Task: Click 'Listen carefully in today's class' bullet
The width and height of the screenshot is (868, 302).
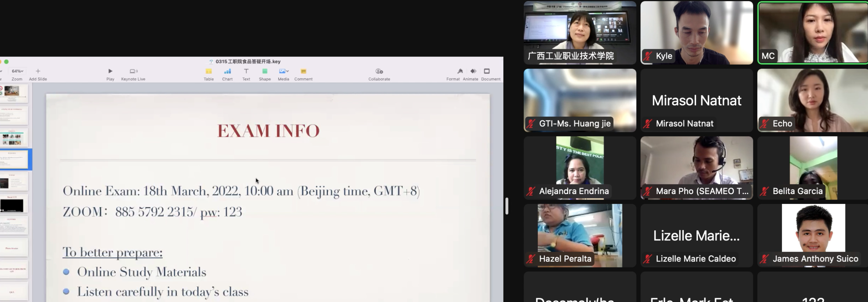Action: click(x=163, y=292)
